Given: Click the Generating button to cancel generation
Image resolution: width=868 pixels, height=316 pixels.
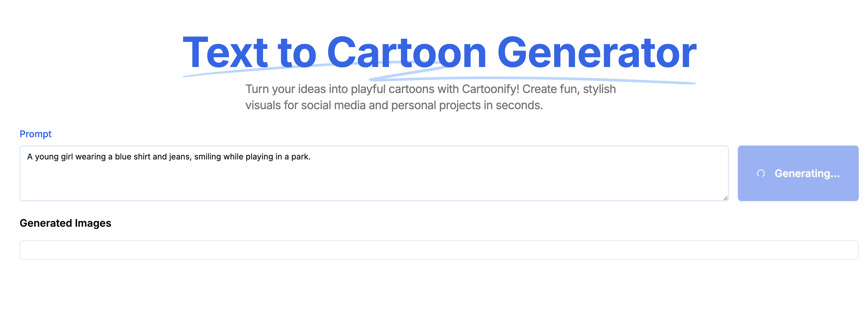Looking at the screenshot, I should tap(798, 173).
